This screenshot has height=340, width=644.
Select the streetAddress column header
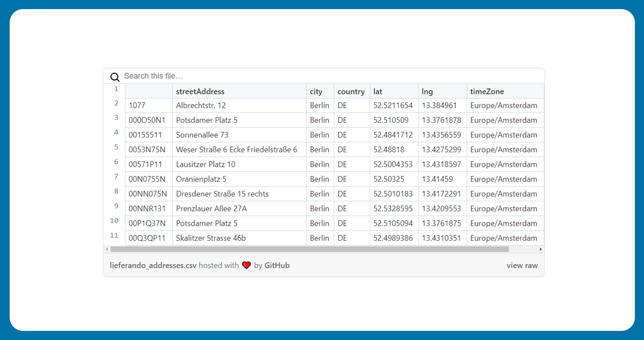pyautogui.click(x=200, y=92)
